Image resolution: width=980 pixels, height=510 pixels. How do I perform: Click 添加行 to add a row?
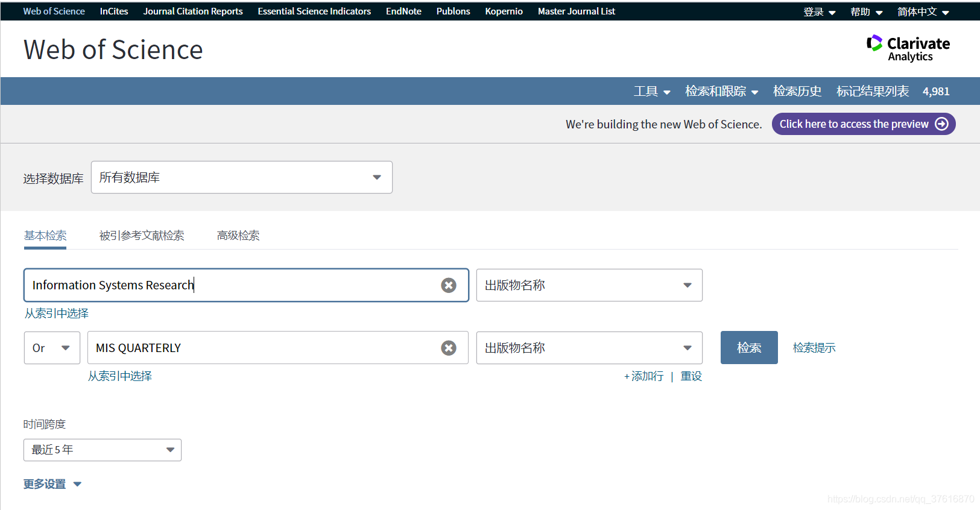(643, 376)
